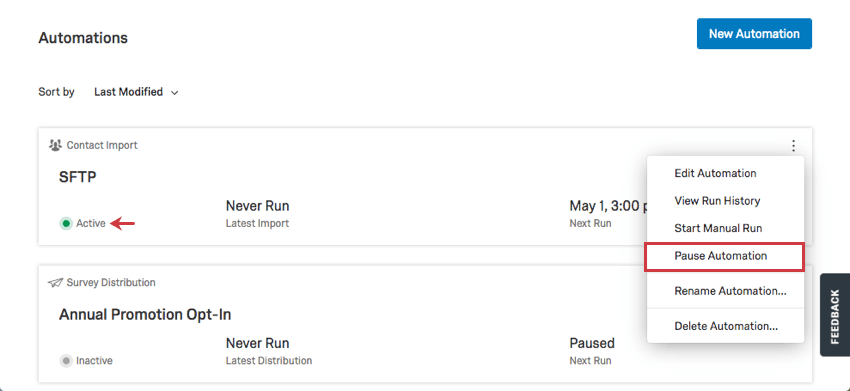Click the Survey Distribution paper plane icon

[55, 283]
